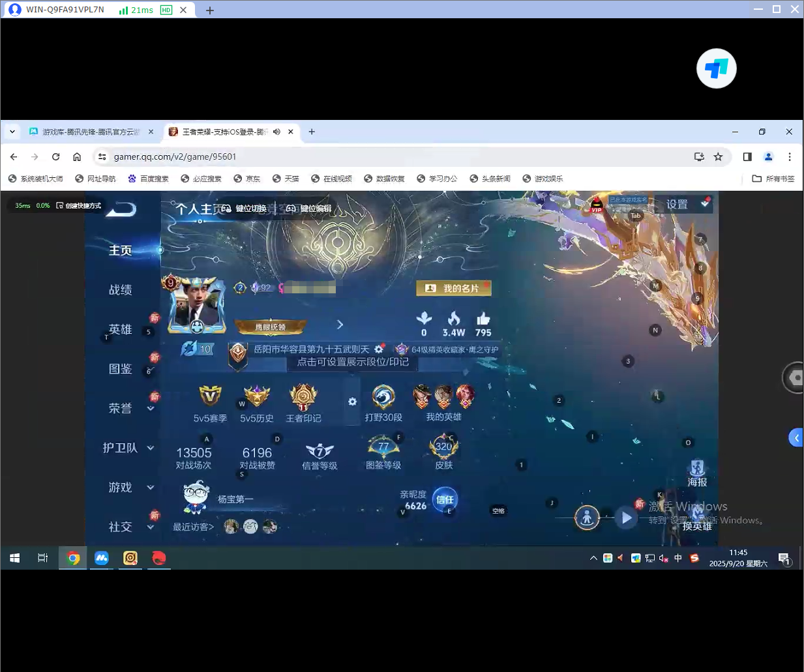Open the 打野30段 lane badge
804x672 pixels.
383,404
